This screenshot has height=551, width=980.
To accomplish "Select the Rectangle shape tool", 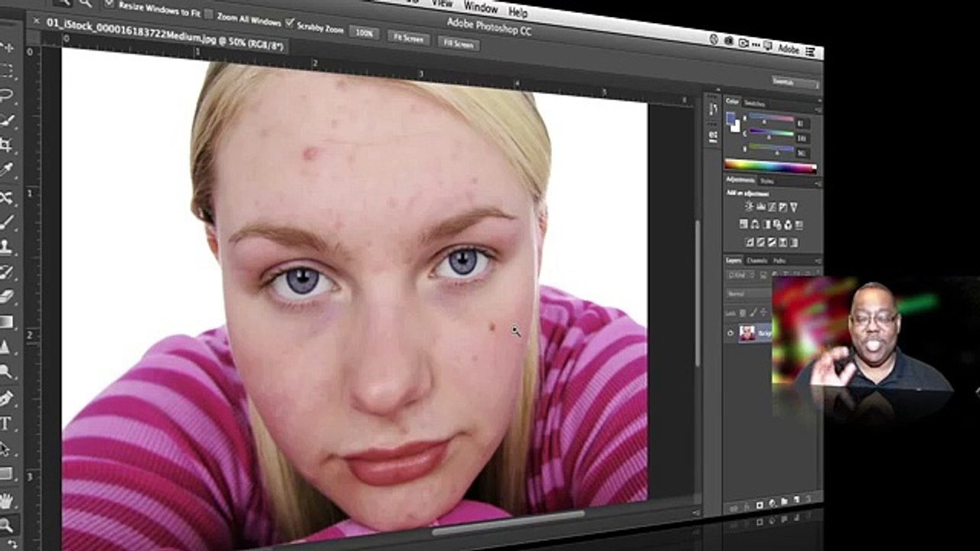I will (x=7, y=474).
